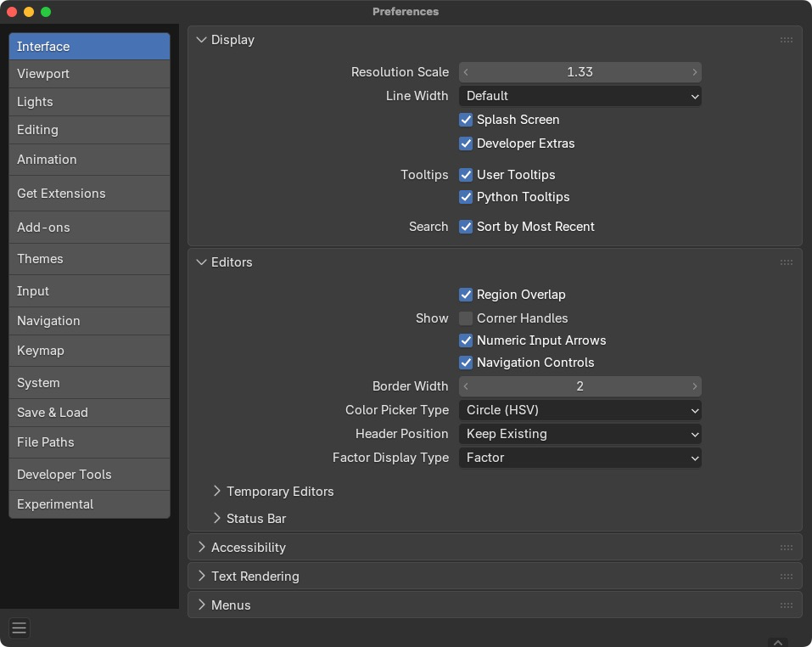
Task: Toggle Python Tooltips checkbox
Action: click(466, 197)
